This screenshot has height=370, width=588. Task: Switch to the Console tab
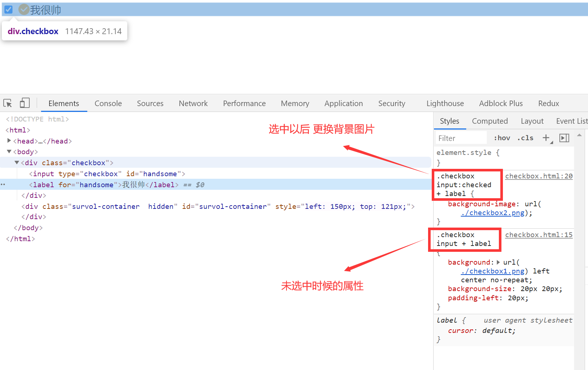coord(108,104)
